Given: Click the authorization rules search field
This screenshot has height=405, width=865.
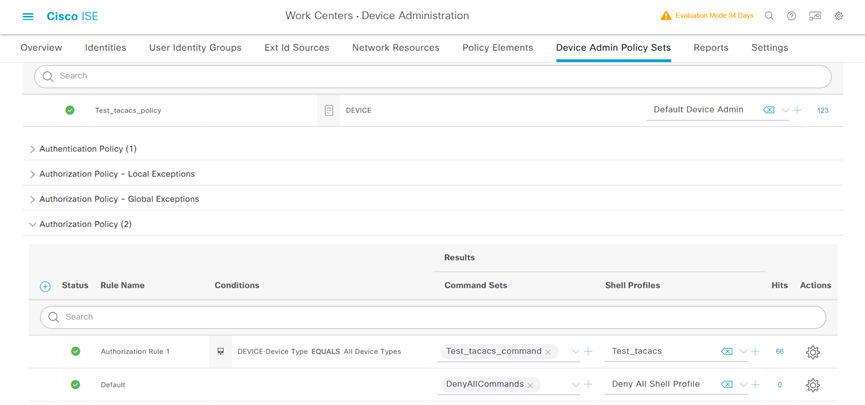Looking at the screenshot, I should (432, 317).
